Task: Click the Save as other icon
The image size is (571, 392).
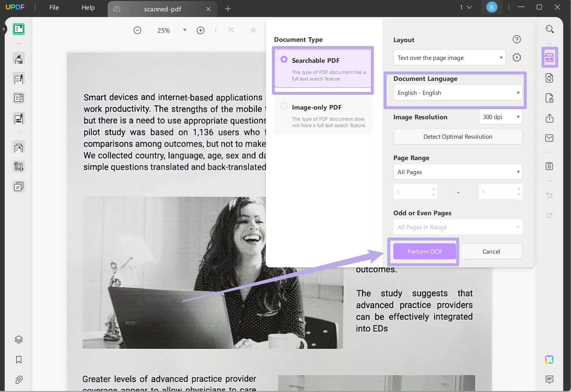Action: [x=550, y=166]
